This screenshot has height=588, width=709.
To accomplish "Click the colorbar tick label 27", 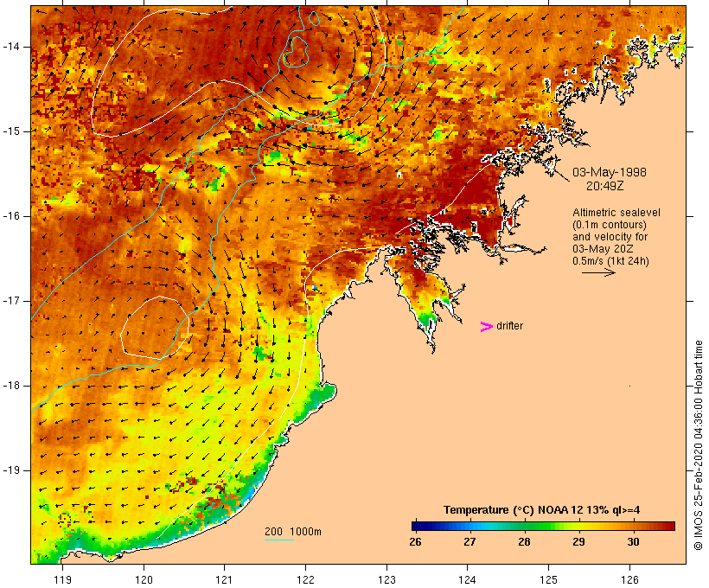I will pyautogui.click(x=469, y=541).
